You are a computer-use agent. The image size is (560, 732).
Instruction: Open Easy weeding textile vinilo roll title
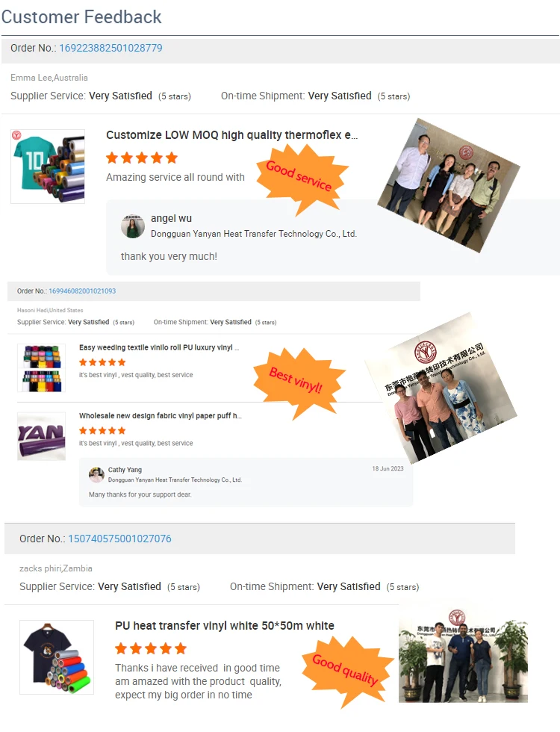(x=159, y=348)
